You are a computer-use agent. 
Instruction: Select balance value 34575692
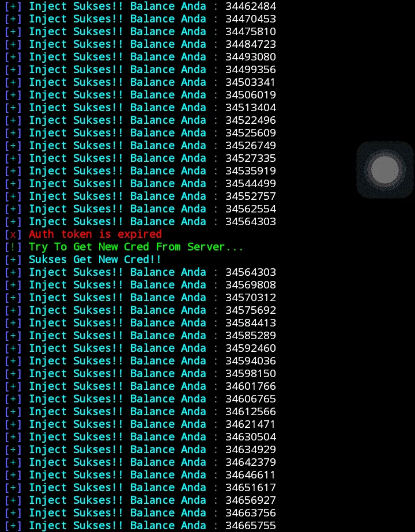pyautogui.click(x=251, y=310)
